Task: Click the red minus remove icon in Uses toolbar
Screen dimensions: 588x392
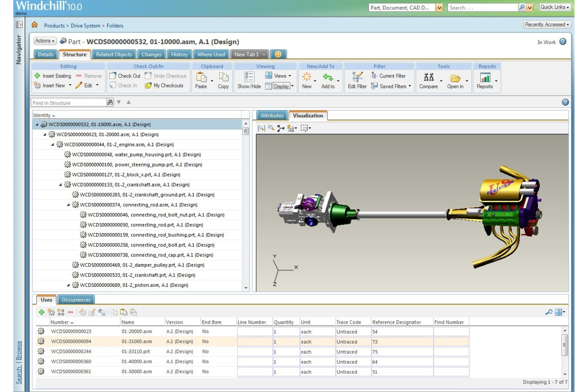Action: pyautogui.click(x=70, y=312)
